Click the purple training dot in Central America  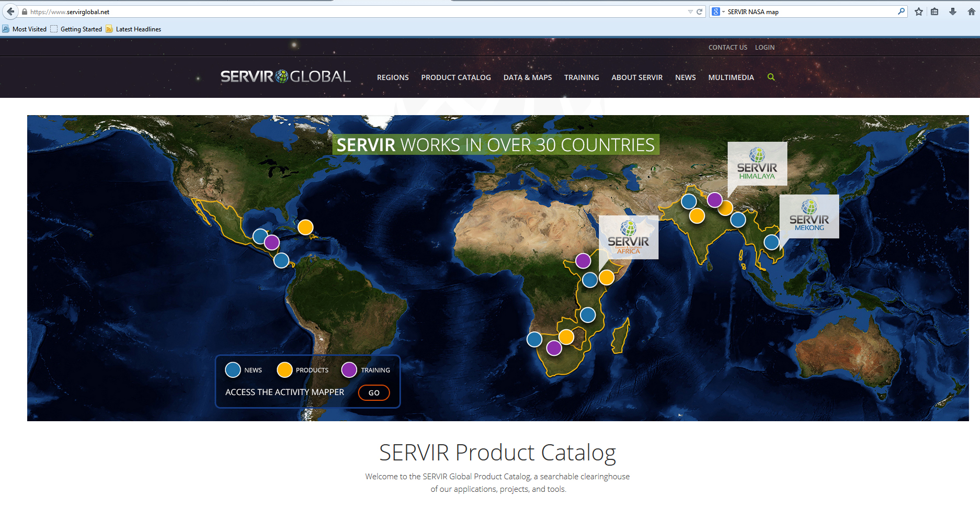(271, 242)
